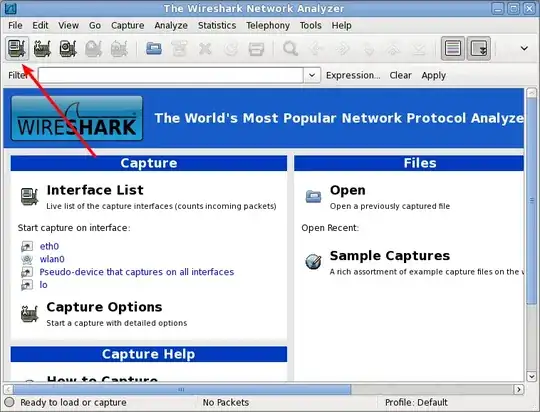Click the Capture Options heading
This screenshot has width=540, height=412.
[x=104, y=307]
